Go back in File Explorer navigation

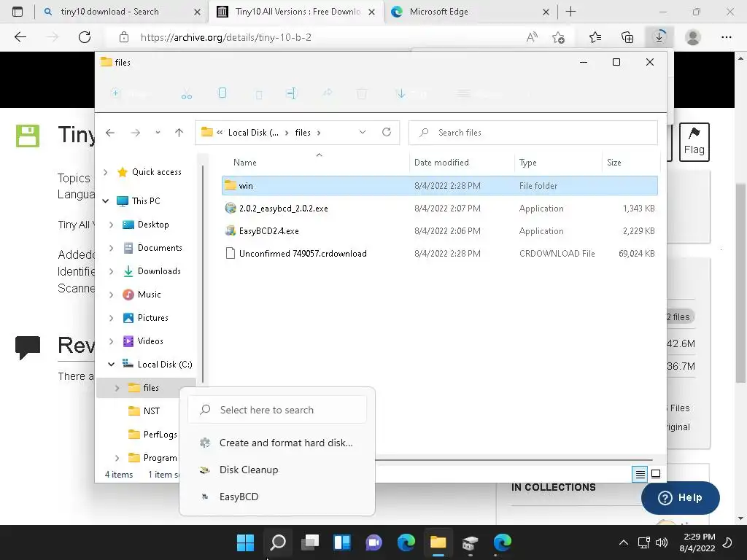(110, 133)
